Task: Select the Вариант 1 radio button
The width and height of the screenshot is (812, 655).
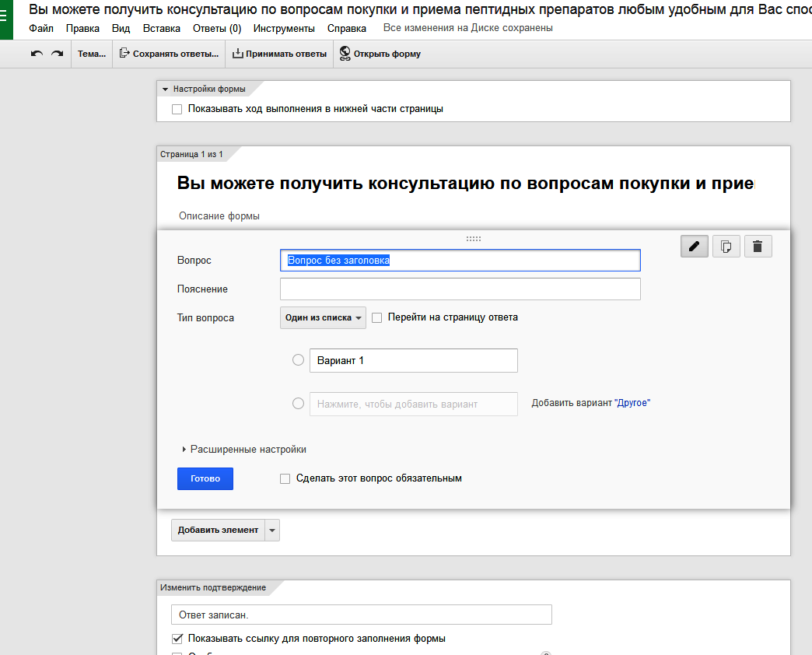Action: (x=299, y=360)
